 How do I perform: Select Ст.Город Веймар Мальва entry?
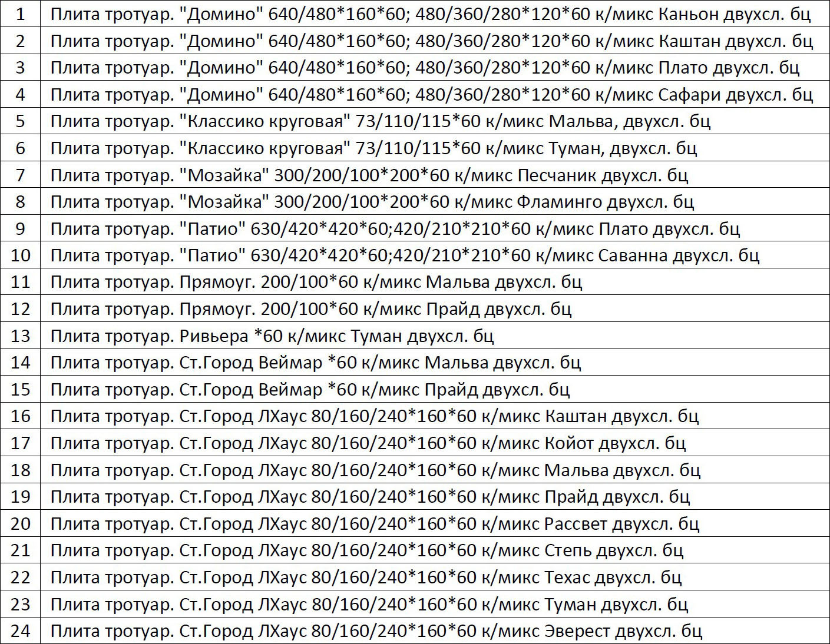316,363
